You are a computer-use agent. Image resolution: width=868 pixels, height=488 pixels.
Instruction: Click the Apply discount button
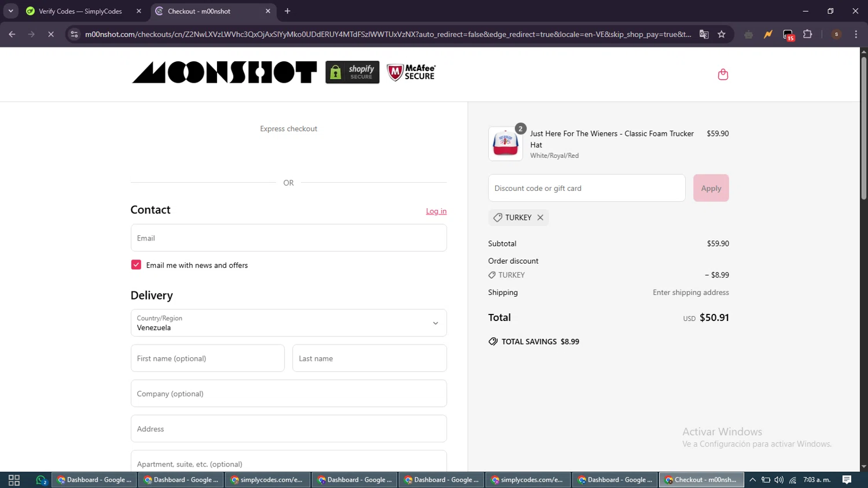coord(711,188)
